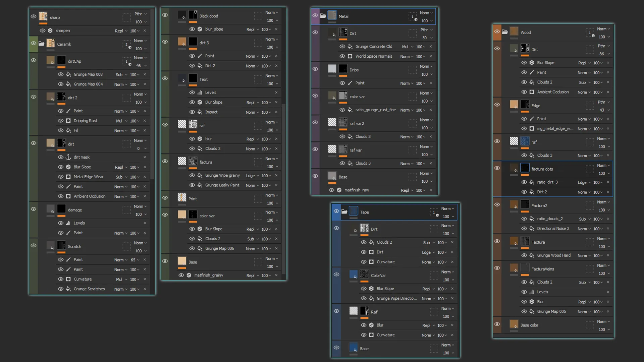Delete the World Space Normals effect
The height and width of the screenshot is (362, 644).
(431, 56)
